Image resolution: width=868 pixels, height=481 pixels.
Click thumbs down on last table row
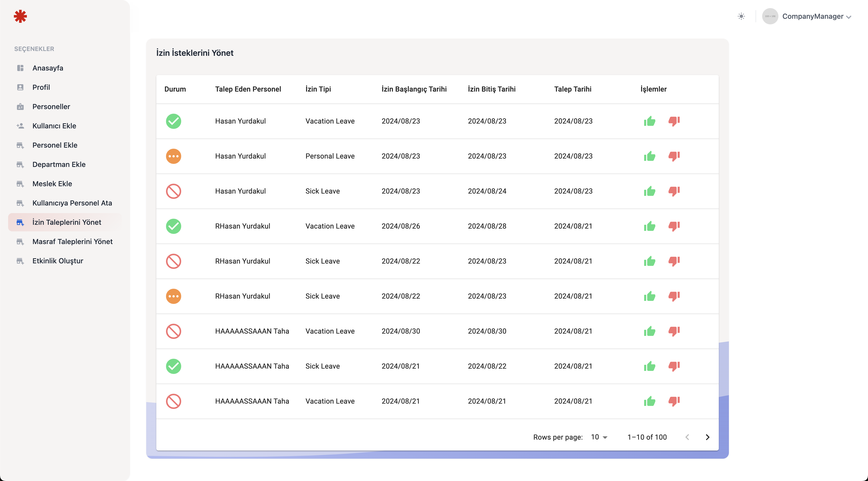(674, 402)
